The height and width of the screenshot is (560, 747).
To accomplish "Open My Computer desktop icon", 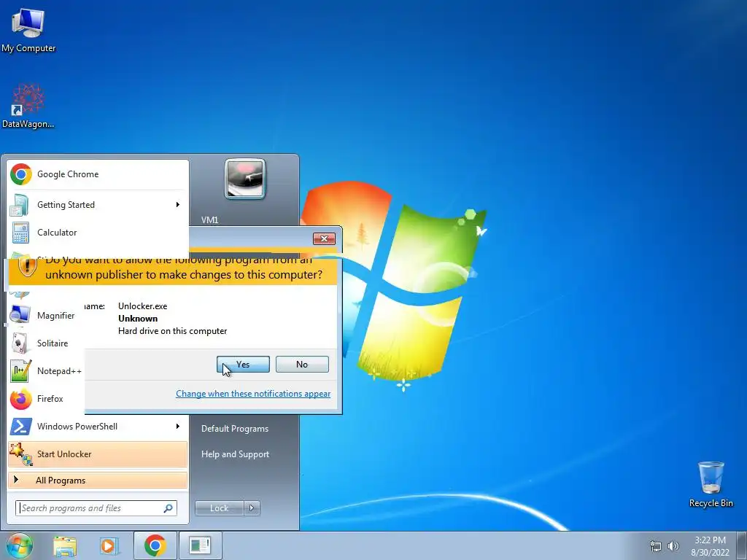I will click(28, 30).
